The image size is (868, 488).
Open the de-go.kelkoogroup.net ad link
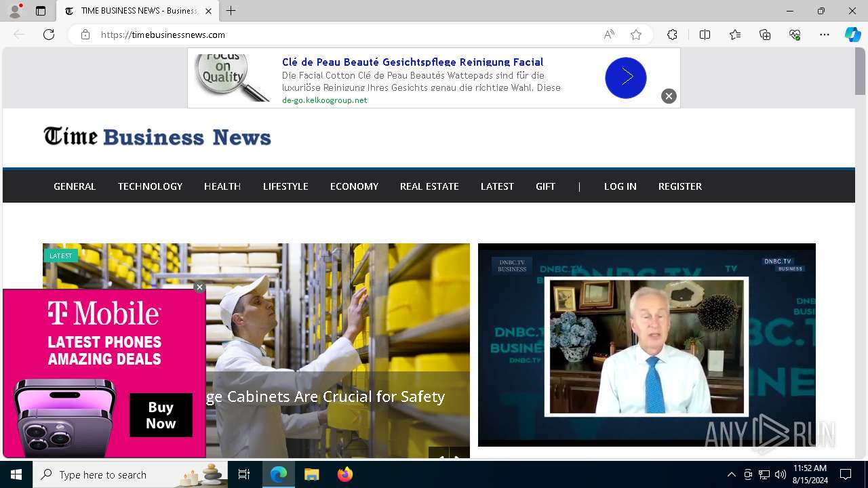click(324, 100)
